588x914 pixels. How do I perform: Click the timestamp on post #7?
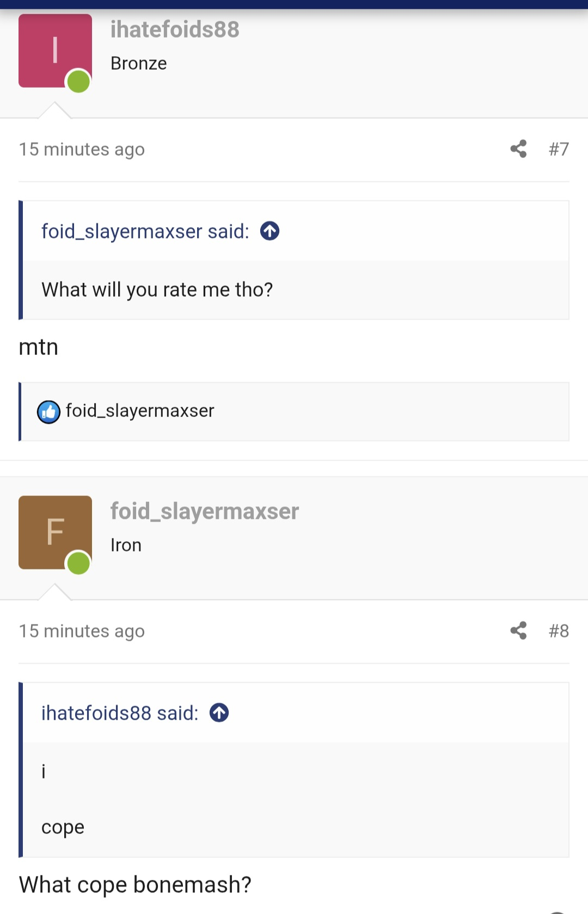click(x=82, y=149)
